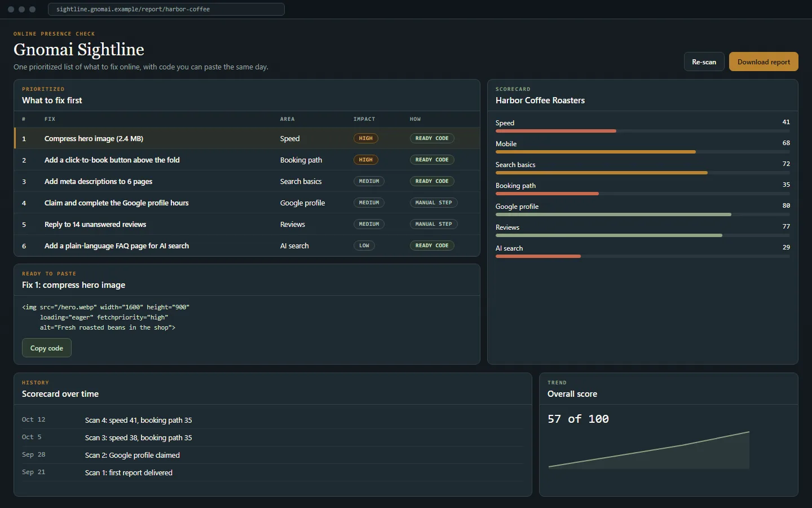Click the IMPACT column header

[x=364, y=119]
